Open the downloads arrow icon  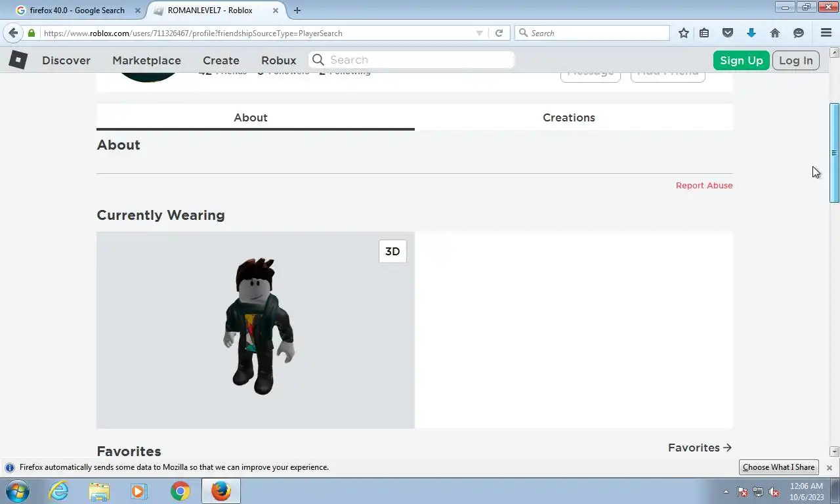click(x=751, y=33)
